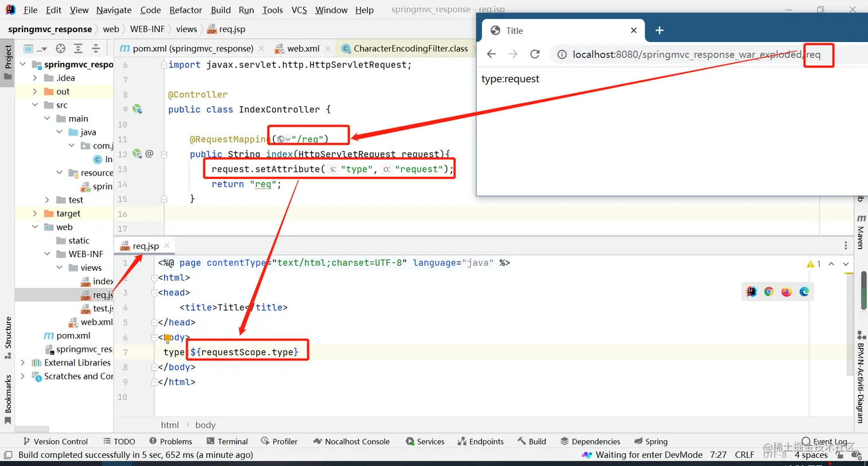Open the File menu

(x=31, y=10)
